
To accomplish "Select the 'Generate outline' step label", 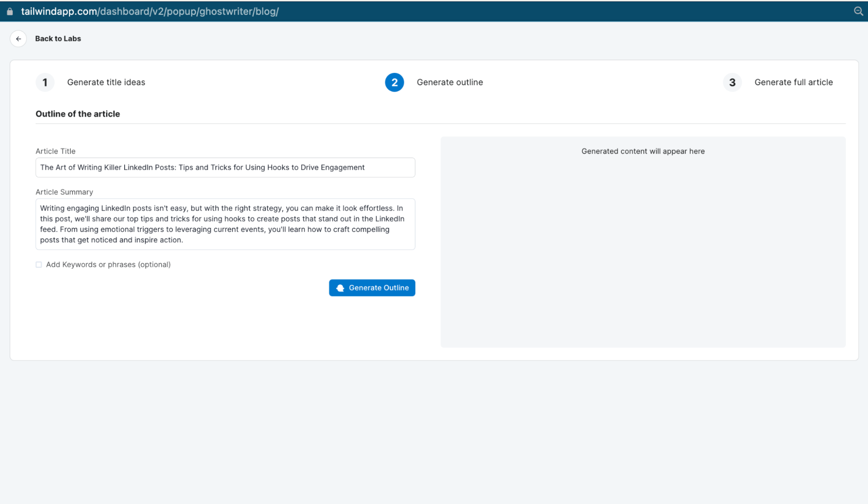I will [449, 82].
